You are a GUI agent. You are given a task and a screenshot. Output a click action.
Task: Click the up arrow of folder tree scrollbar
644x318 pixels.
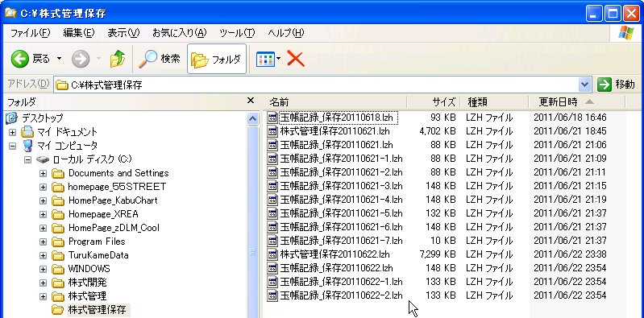pyautogui.click(x=252, y=119)
